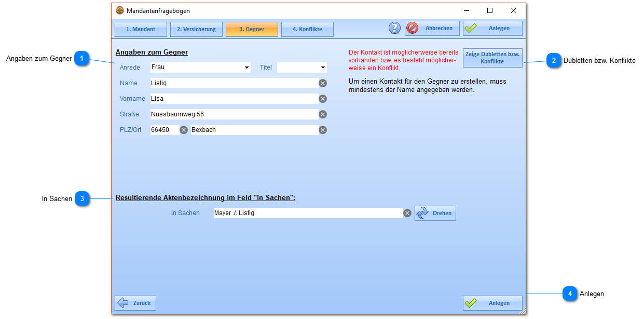Switch to the 1. Mandant tab
This screenshot has width=644, height=319.
pyautogui.click(x=141, y=29)
